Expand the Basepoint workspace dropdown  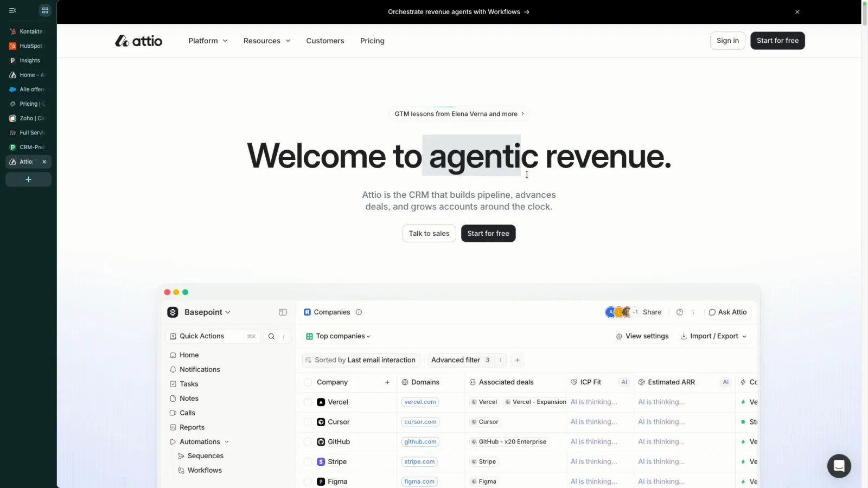207,312
